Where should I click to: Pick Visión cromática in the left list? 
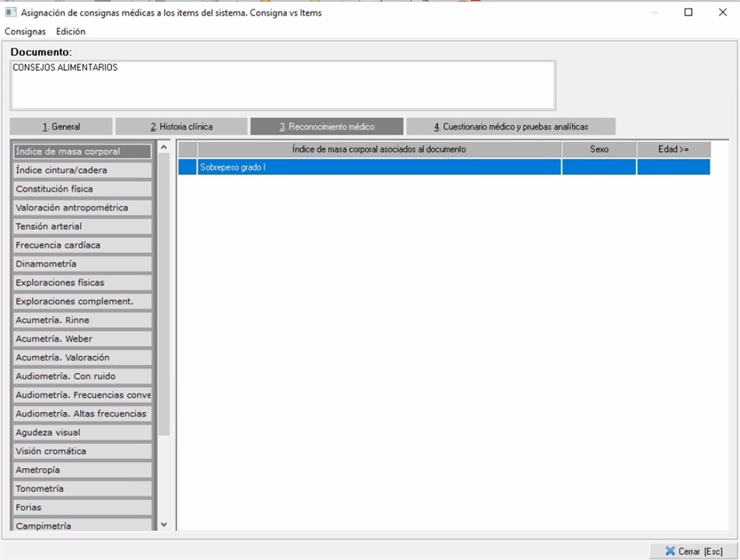click(x=82, y=451)
